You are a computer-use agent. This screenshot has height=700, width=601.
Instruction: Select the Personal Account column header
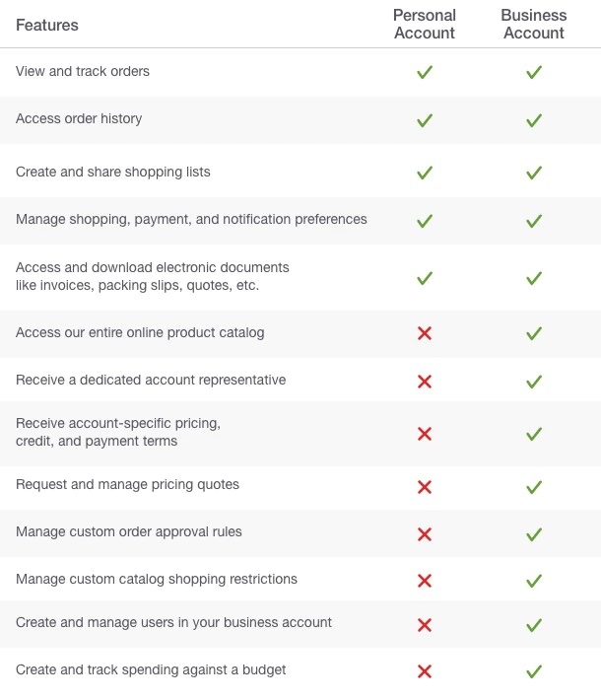[x=425, y=24]
